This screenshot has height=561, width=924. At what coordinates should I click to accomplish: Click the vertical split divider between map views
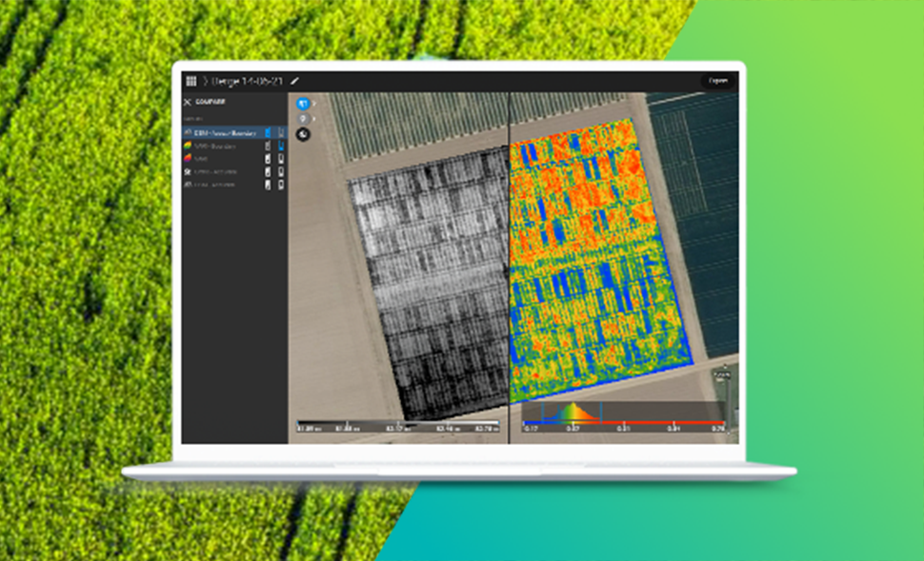tap(509, 268)
